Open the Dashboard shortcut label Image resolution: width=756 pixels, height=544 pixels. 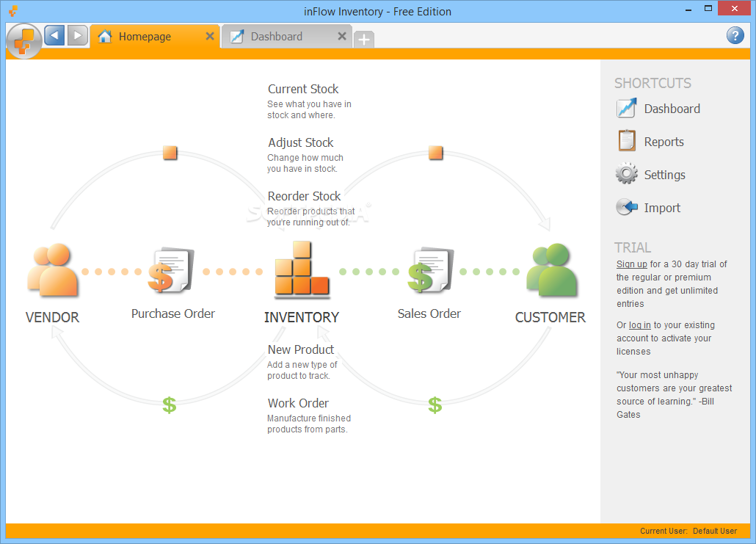click(672, 109)
